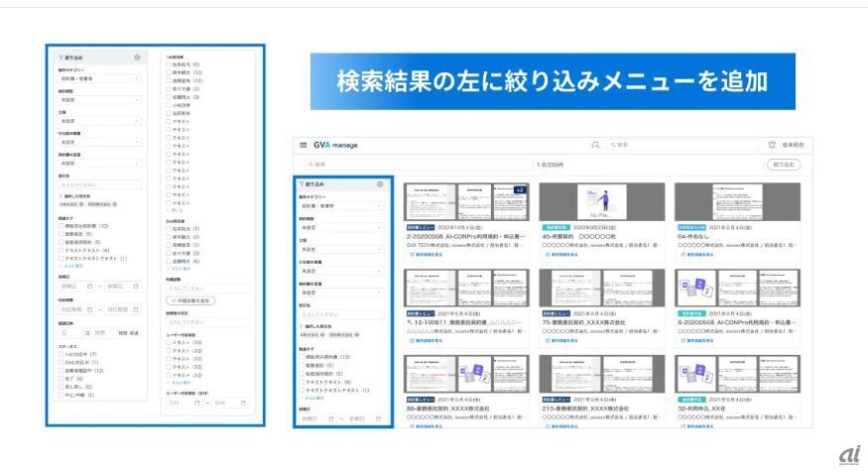The image size is (868, 473).
Task: Check 鈴木健太 (10) under 1st担当者
Action: [x=169, y=72]
